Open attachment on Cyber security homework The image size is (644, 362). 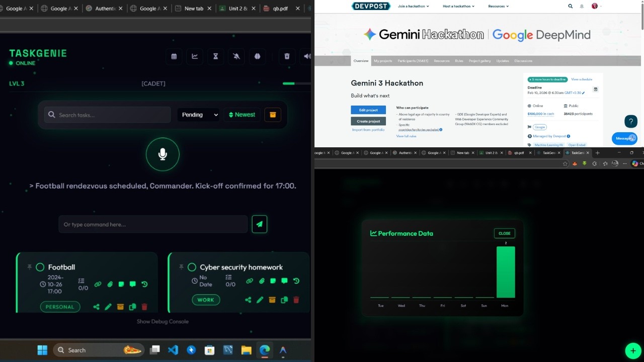coord(262,281)
